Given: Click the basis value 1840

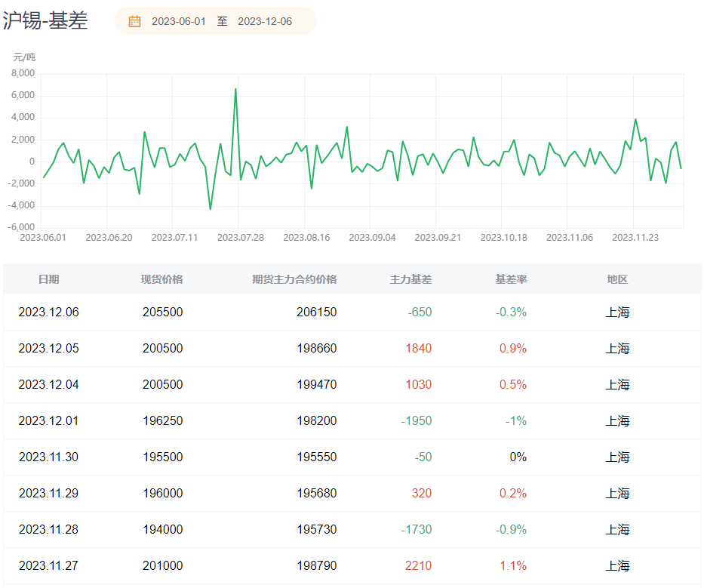Looking at the screenshot, I should (x=419, y=349).
